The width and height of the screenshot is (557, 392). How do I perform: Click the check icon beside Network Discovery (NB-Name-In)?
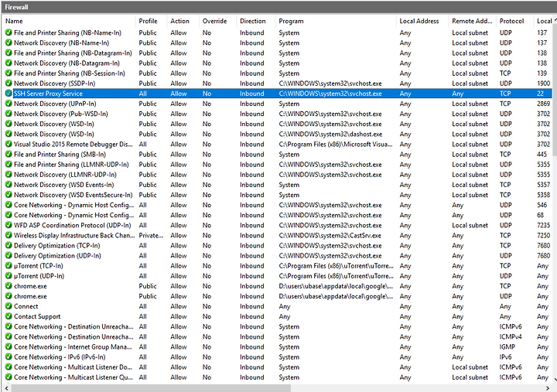[x=9, y=43]
